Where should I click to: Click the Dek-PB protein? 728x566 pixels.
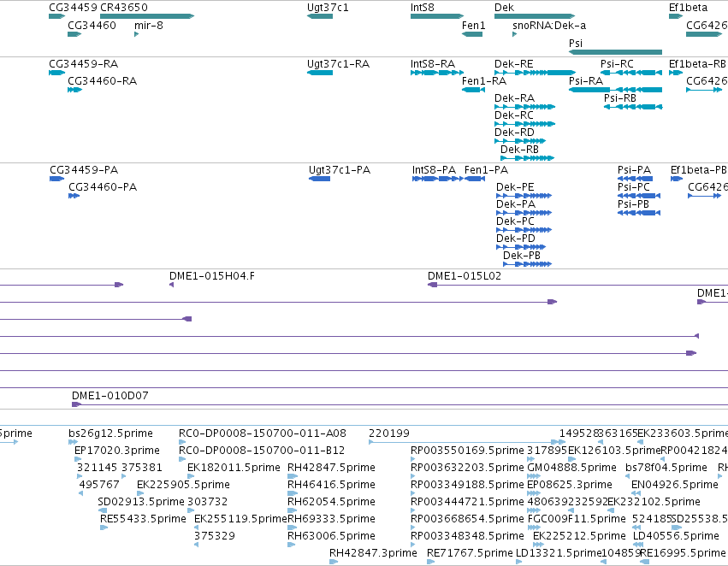click(x=528, y=264)
